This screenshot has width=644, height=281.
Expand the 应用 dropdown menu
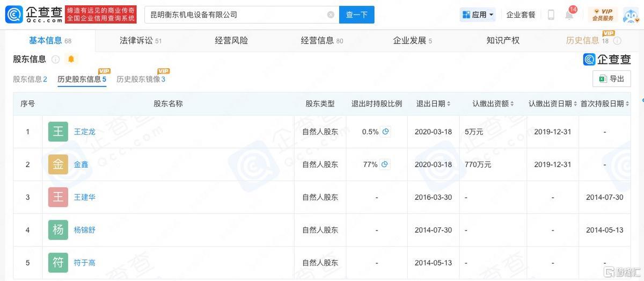(x=478, y=15)
